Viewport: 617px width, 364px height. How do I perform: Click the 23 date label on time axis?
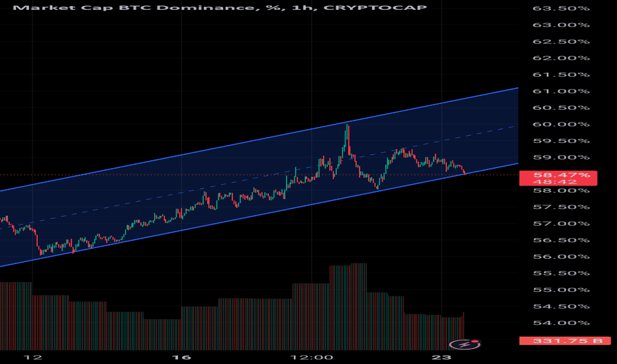442,357
